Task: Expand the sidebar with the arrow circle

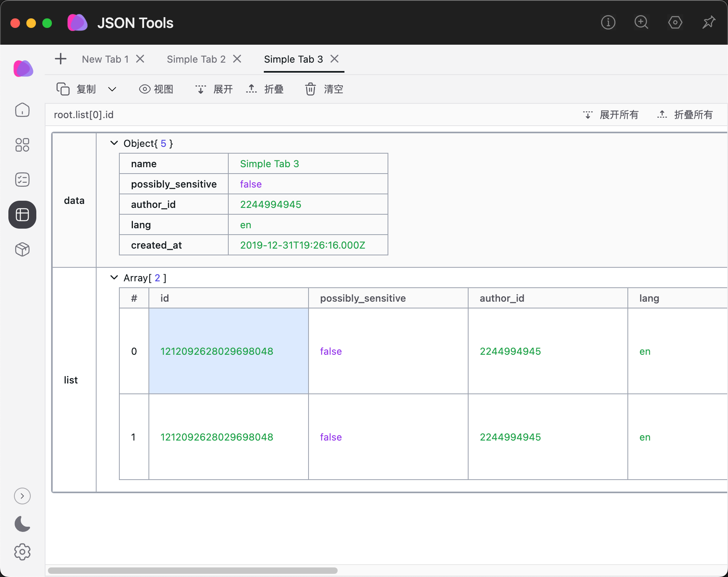Action: click(x=22, y=496)
